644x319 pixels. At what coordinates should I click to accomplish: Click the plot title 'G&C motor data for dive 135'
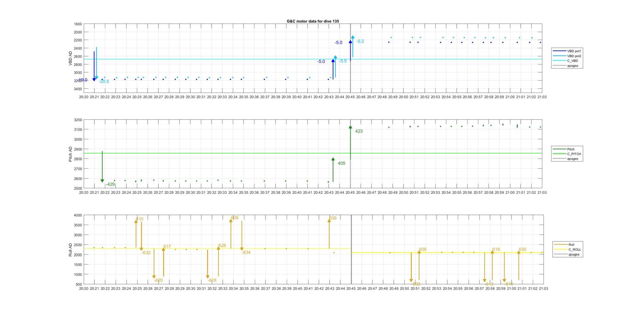pos(313,21)
